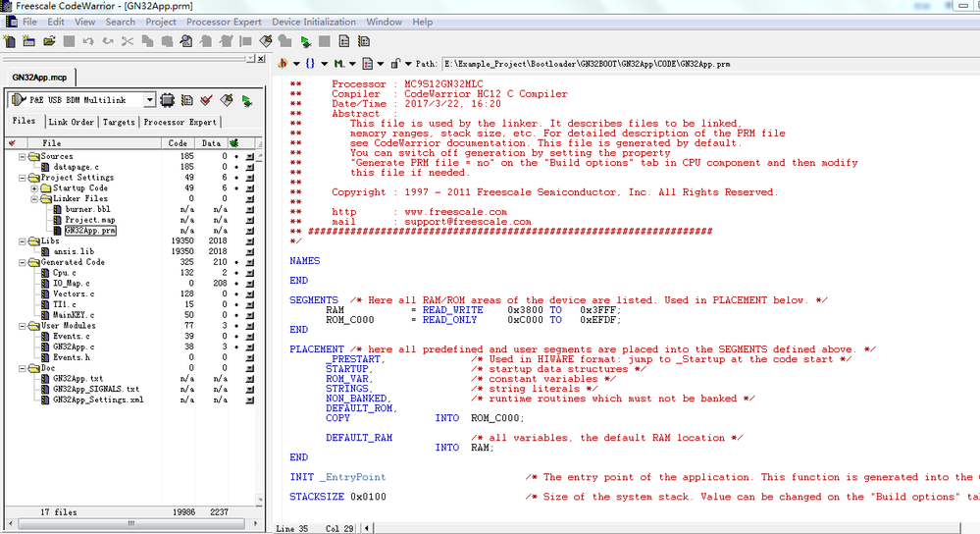Open the Project menu
The width and height of the screenshot is (980, 534).
point(161,22)
